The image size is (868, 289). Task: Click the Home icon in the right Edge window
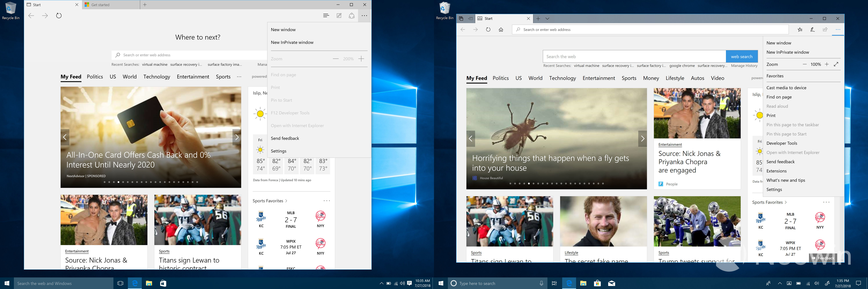501,30
